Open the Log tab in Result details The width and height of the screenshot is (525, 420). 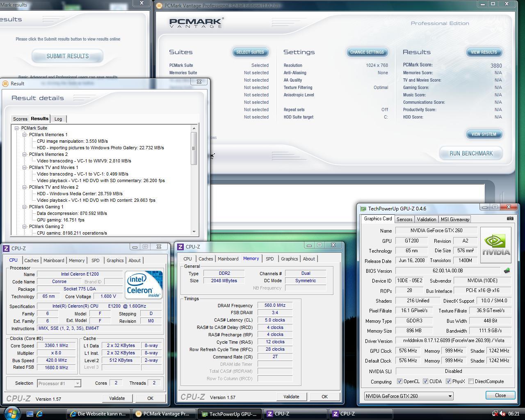(x=58, y=119)
